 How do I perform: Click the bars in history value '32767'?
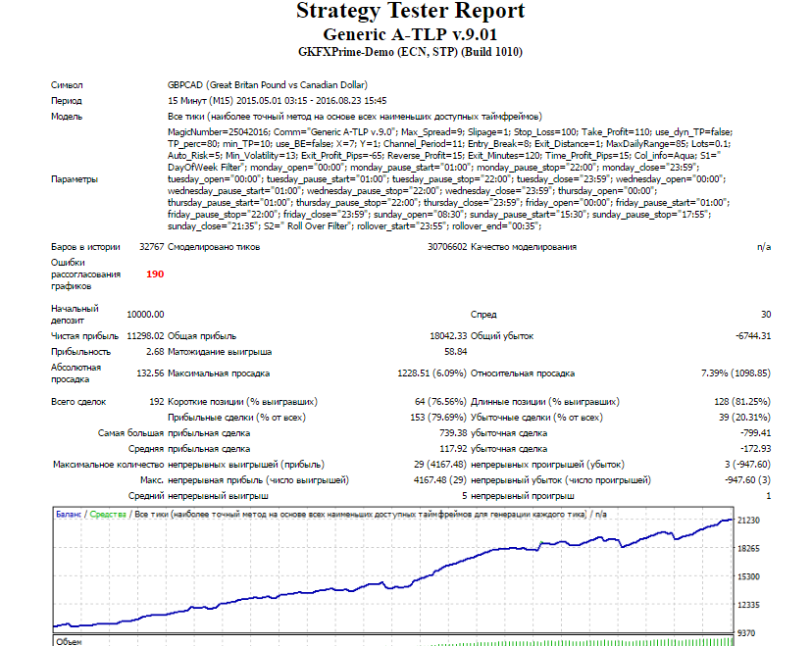(x=151, y=247)
